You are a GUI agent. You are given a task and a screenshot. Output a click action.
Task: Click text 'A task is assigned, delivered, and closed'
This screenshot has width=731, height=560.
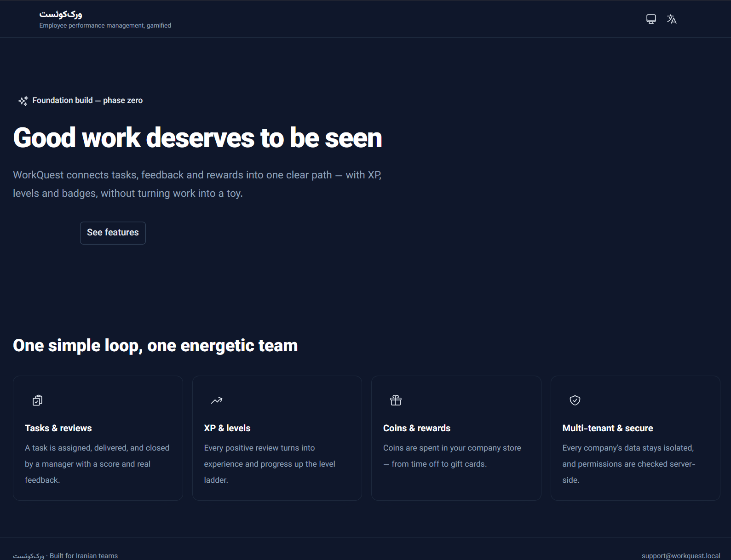(x=97, y=448)
